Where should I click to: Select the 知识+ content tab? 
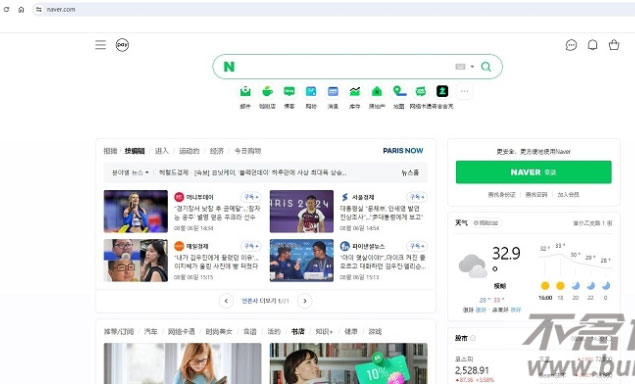click(x=324, y=331)
